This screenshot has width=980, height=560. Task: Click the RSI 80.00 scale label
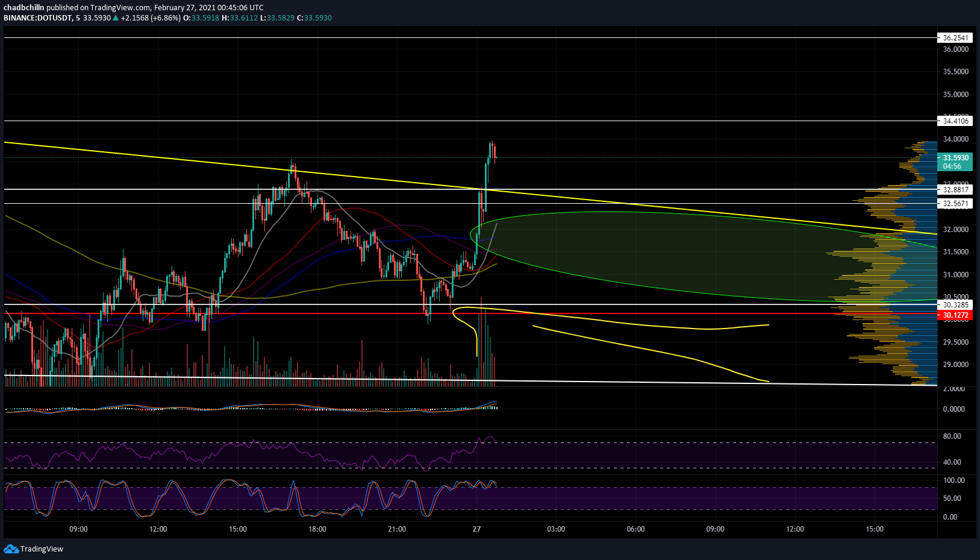(952, 436)
